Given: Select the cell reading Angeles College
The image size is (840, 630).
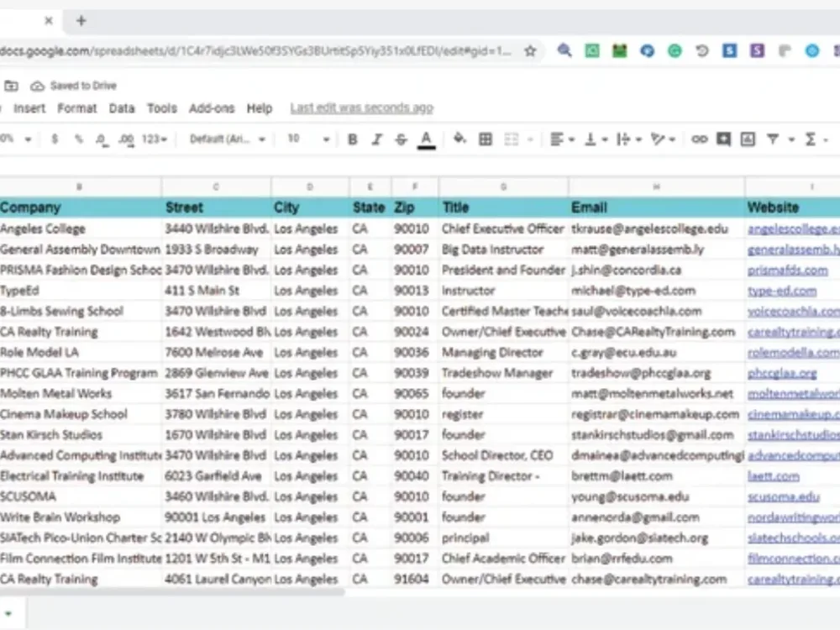Looking at the screenshot, I should coord(81,228).
